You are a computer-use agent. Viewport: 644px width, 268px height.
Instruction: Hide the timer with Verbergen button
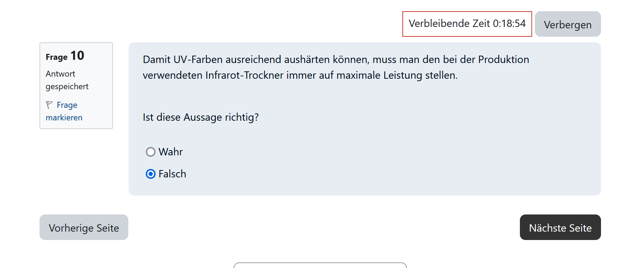568,24
